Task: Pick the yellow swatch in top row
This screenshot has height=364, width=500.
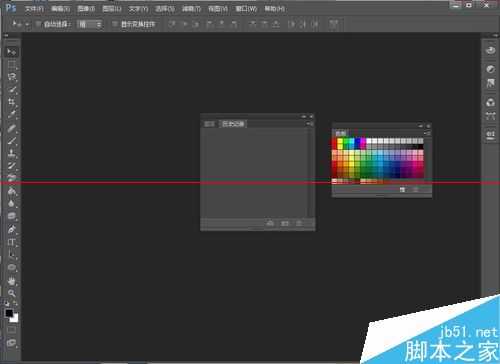Action: click(340, 141)
